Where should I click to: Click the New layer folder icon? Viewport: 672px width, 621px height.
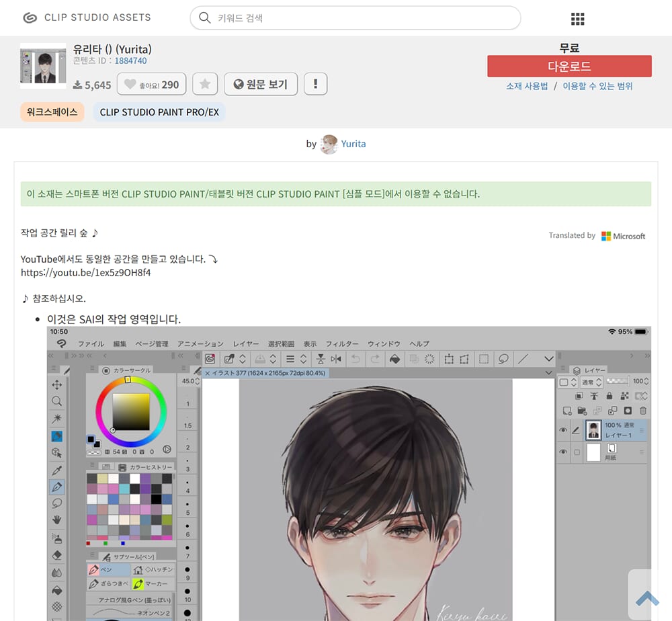coord(582,411)
